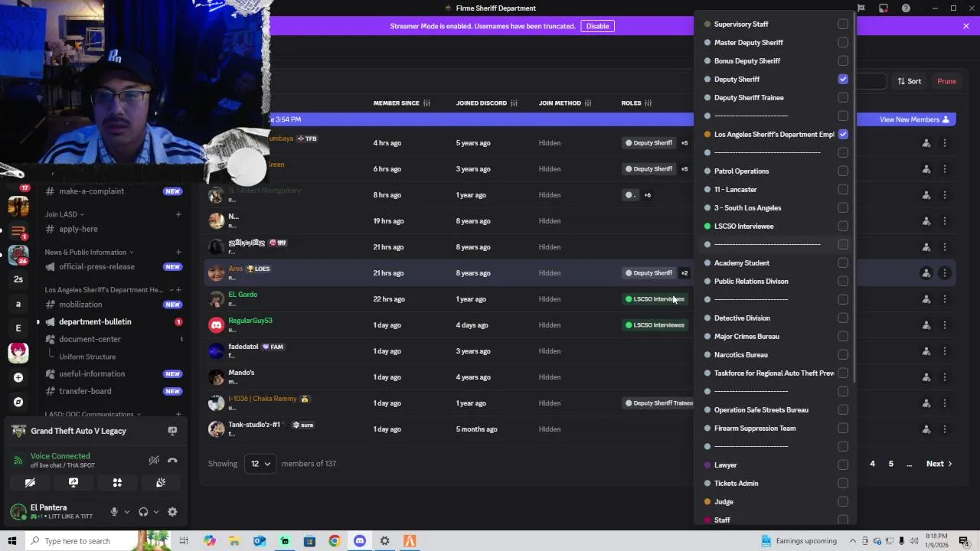Image resolution: width=980 pixels, height=551 pixels.
Task: Go to members page 5
Action: 890,464
